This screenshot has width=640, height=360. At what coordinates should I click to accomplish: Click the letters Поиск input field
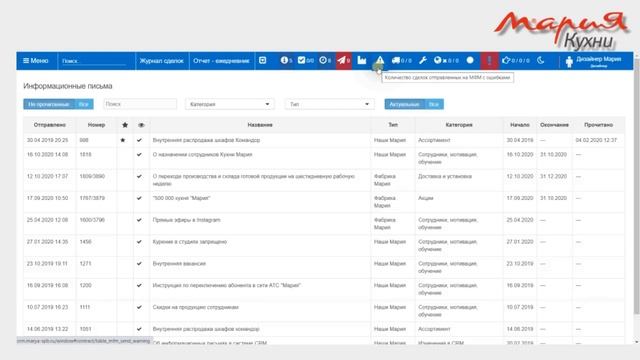point(140,104)
